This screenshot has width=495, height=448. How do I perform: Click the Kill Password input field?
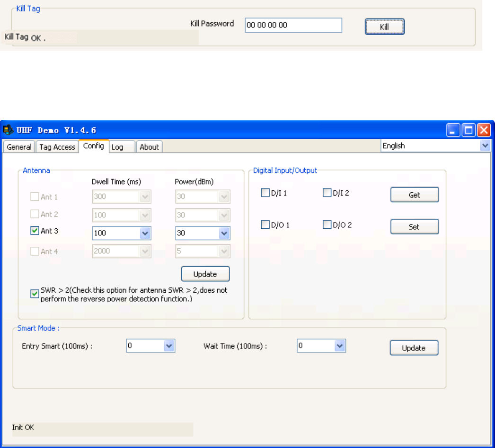293,25
